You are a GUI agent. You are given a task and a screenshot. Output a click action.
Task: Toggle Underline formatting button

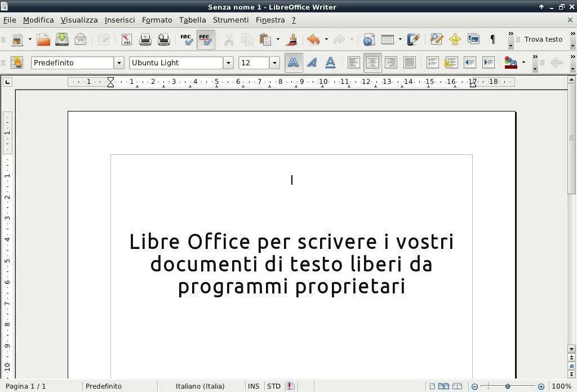click(x=330, y=63)
